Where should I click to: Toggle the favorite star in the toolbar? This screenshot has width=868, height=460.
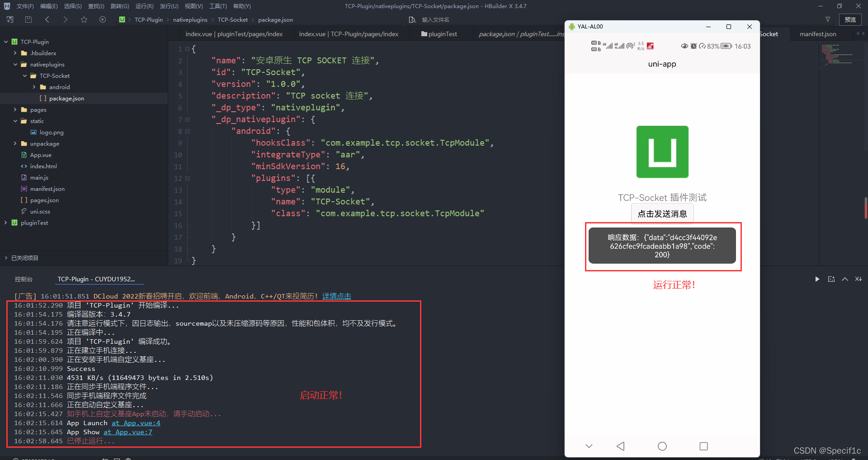click(x=84, y=19)
